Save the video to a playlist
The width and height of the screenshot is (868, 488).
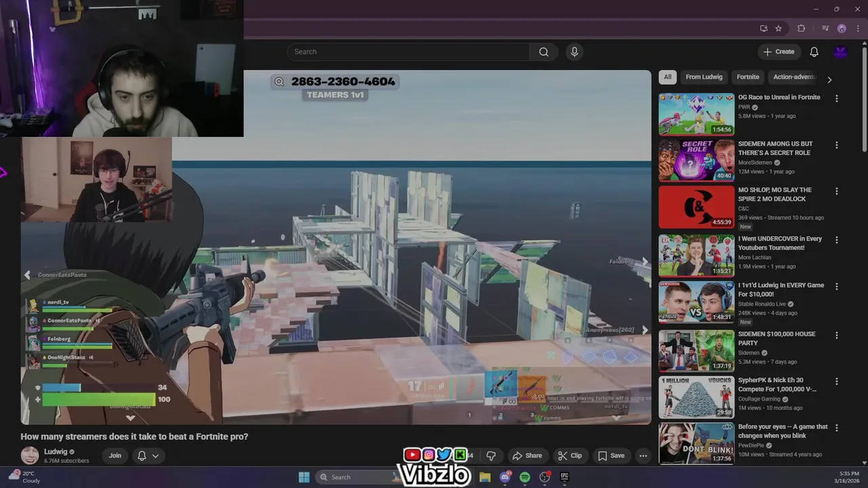[610, 455]
